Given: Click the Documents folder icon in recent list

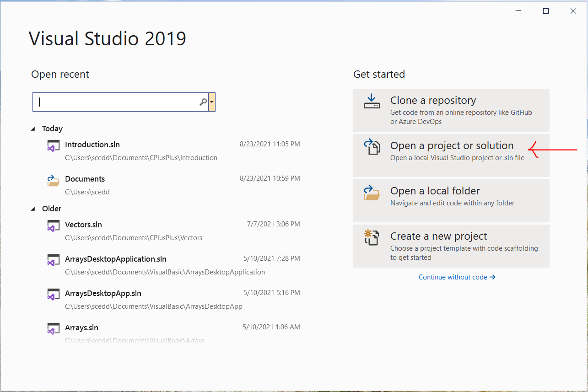Looking at the screenshot, I should pyautogui.click(x=54, y=181).
